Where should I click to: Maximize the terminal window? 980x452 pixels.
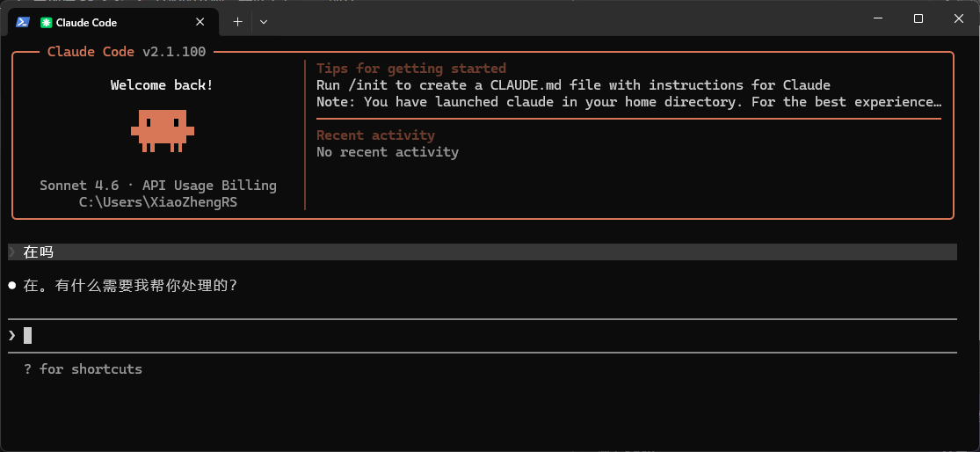(x=918, y=18)
